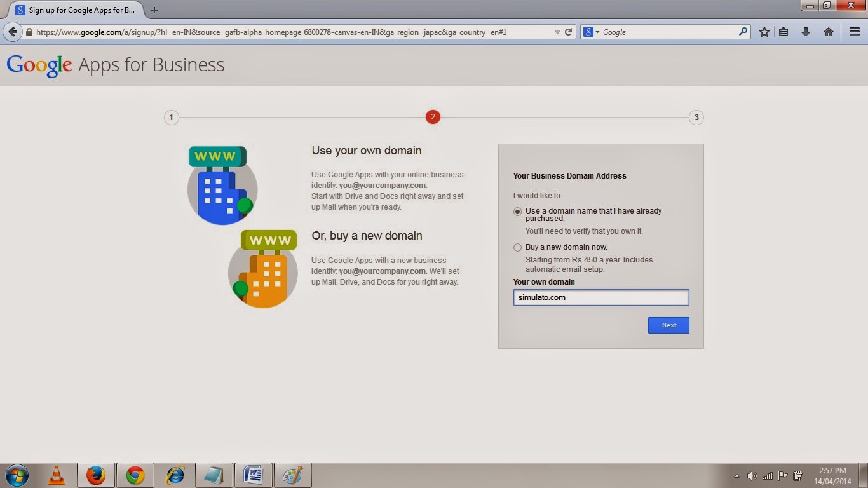This screenshot has width=868, height=488.
Task: Open the taskbar clock showing 2:57 PM
Action: point(832,476)
